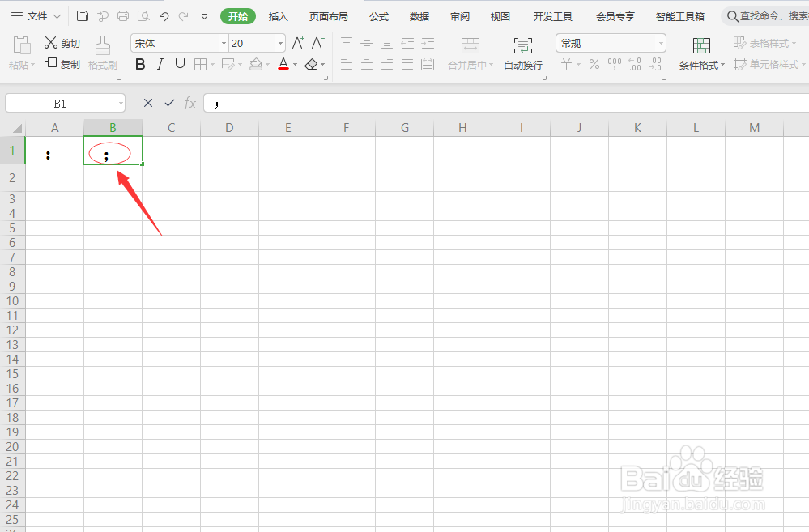This screenshot has height=532, width=809.
Task: Cancel formula bar entry (X)
Action: point(148,103)
